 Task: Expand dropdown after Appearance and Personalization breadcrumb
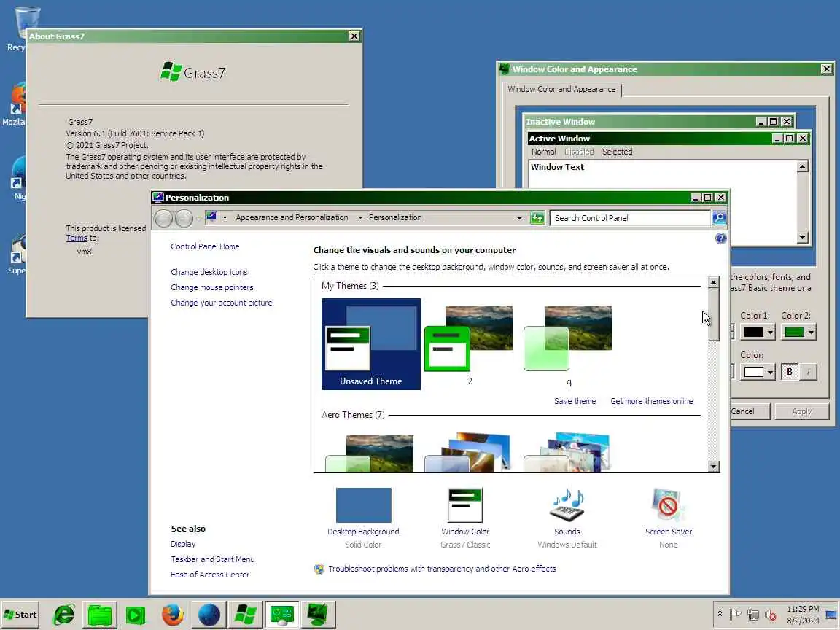pos(360,217)
